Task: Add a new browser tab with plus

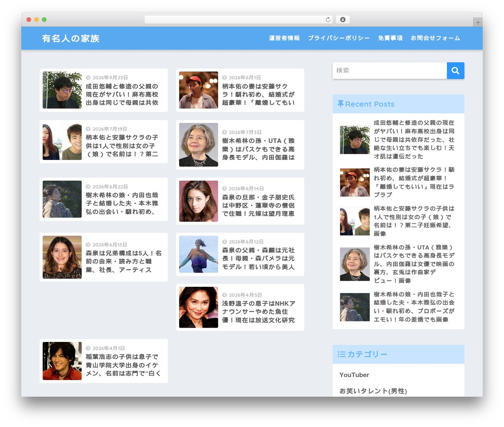Action: pos(478,22)
